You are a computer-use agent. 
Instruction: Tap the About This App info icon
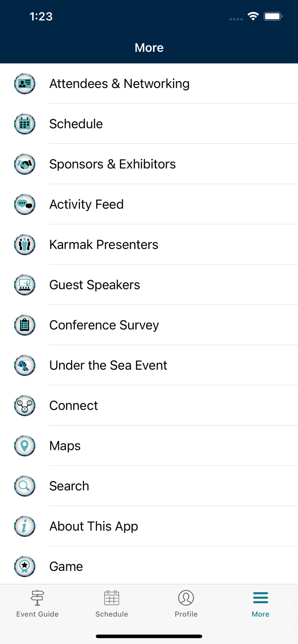[x=25, y=526]
